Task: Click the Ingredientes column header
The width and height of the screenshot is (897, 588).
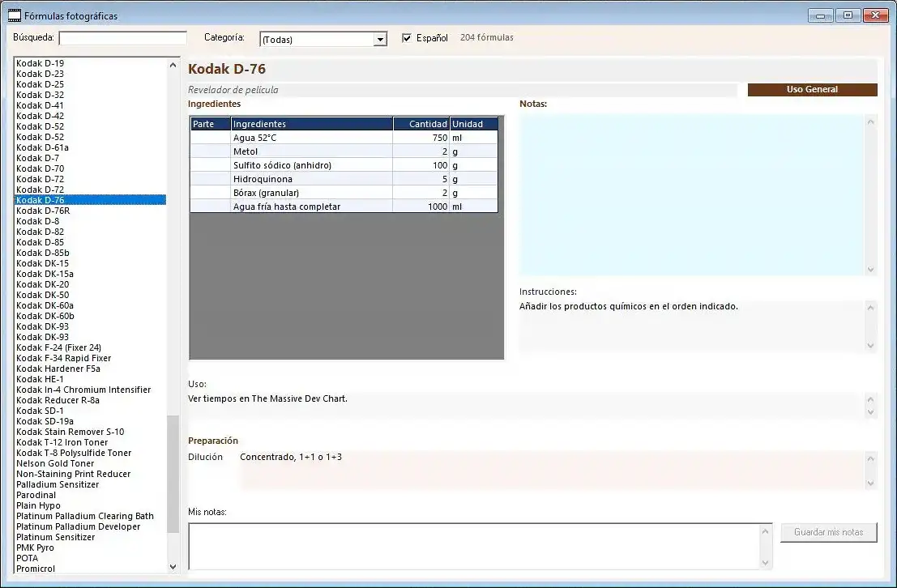Action: tap(312, 124)
